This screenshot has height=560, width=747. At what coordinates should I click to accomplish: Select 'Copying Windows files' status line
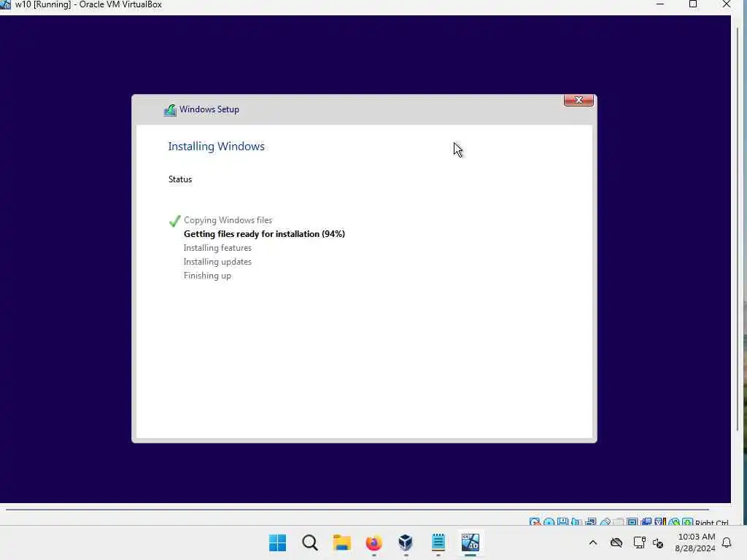pos(228,220)
